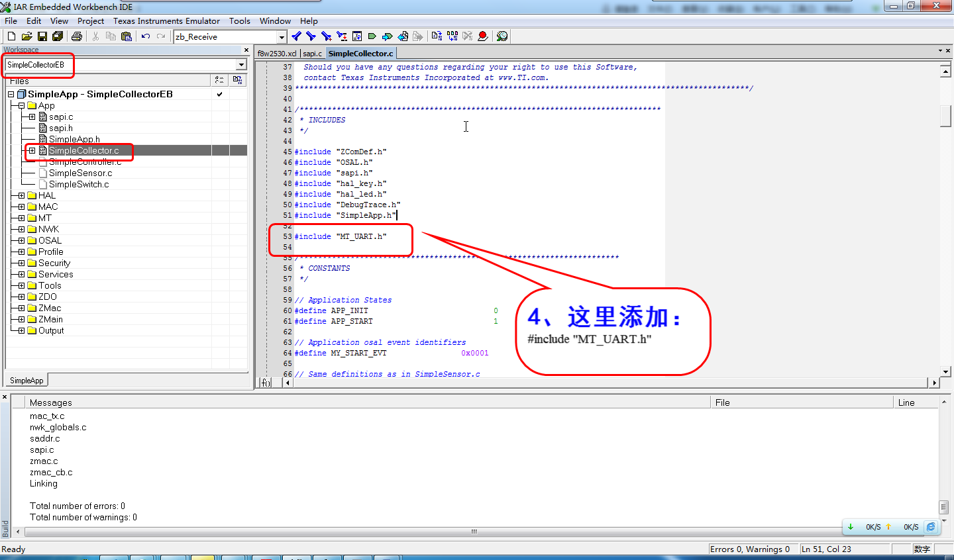This screenshot has width=954, height=560.
Task: Jump to the next bookmark icon
Action: pos(388,36)
